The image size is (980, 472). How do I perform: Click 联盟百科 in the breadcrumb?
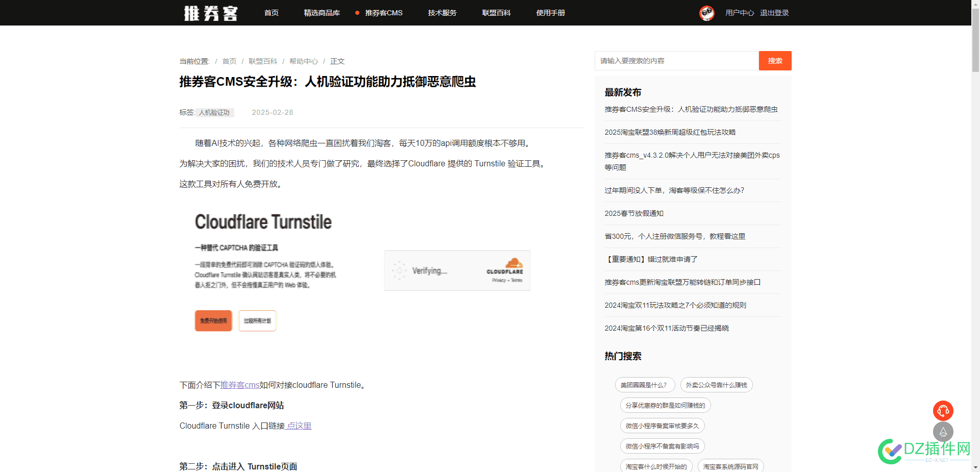[x=263, y=61]
